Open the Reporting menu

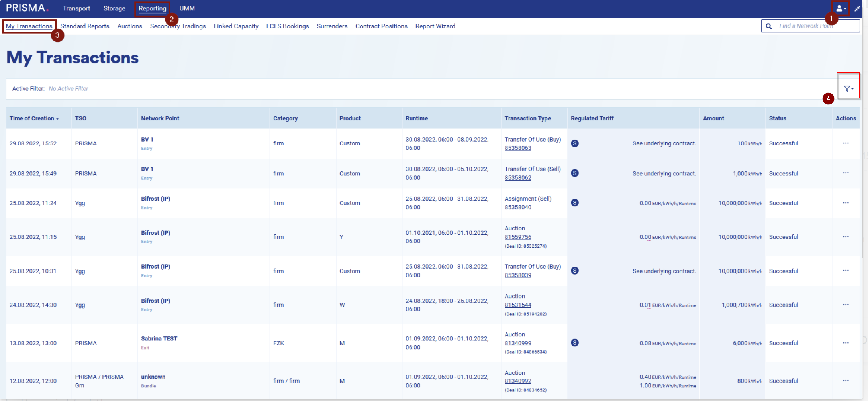click(152, 8)
